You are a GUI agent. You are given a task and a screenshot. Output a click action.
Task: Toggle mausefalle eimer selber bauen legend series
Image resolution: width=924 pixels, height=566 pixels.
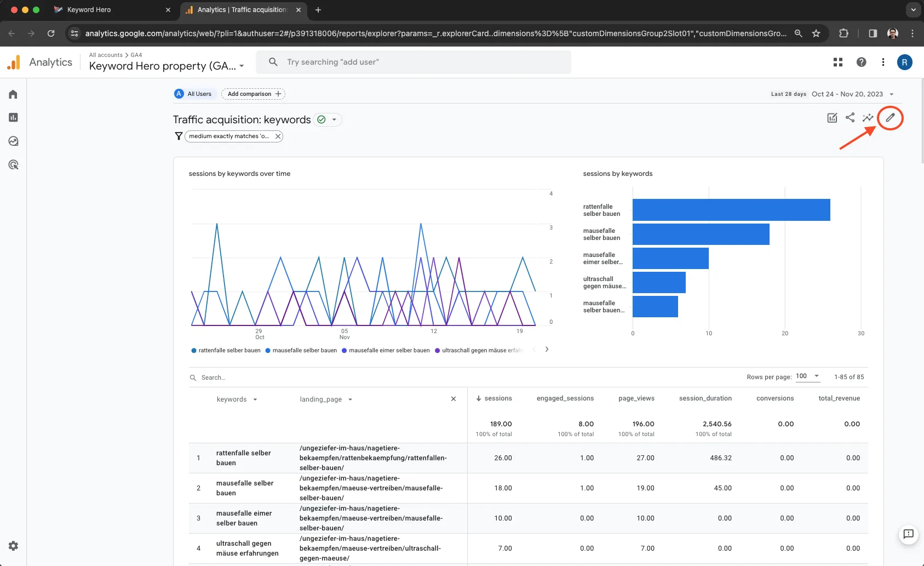[386, 351]
